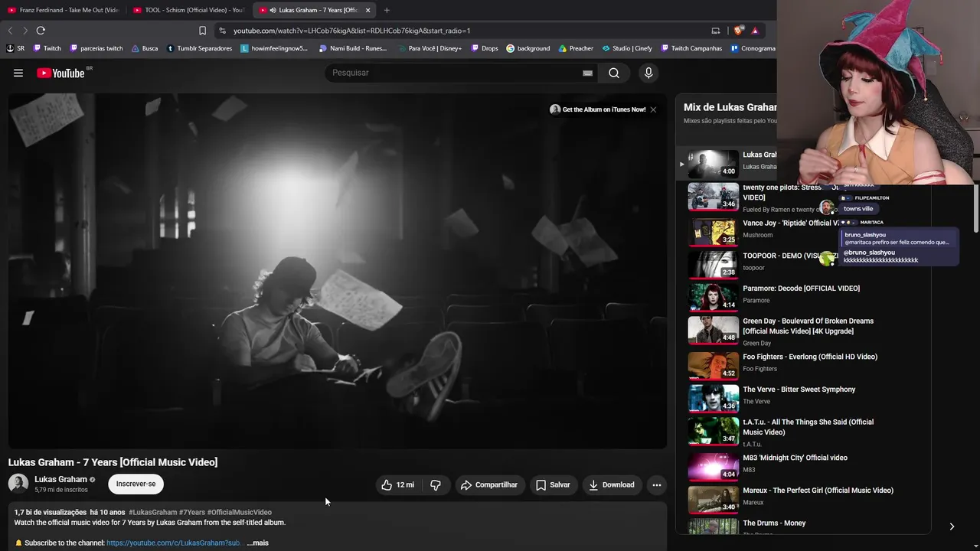Screen dimensions: 980x551
Task: Start voice search with microphone icon
Action: pyautogui.click(x=648, y=73)
